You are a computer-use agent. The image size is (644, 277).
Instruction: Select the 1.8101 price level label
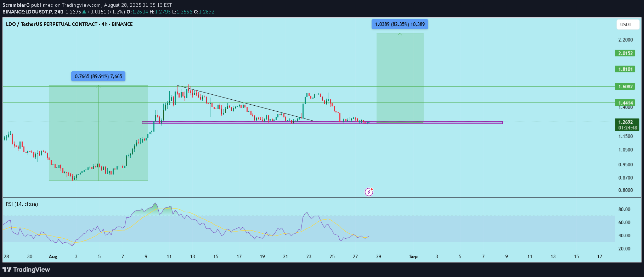[x=625, y=69]
